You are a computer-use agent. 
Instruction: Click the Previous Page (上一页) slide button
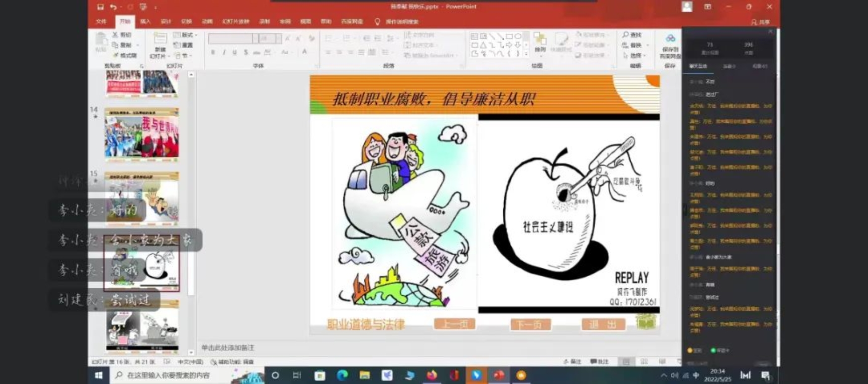click(x=455, y=324)
